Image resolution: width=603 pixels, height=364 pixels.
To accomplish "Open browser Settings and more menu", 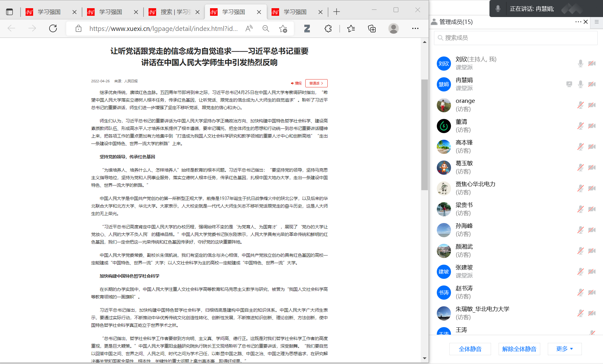I will tap(415, 29).
